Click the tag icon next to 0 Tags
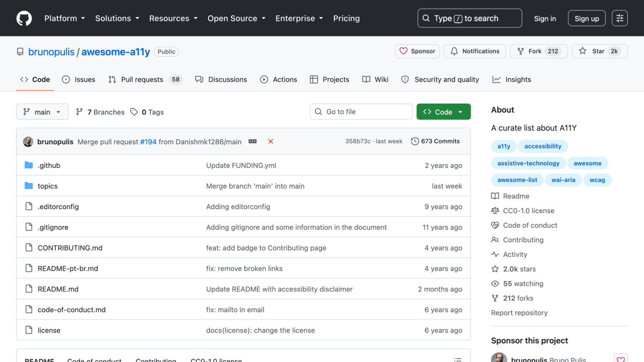This screenshot has width=644, height=362. point(134,112)
